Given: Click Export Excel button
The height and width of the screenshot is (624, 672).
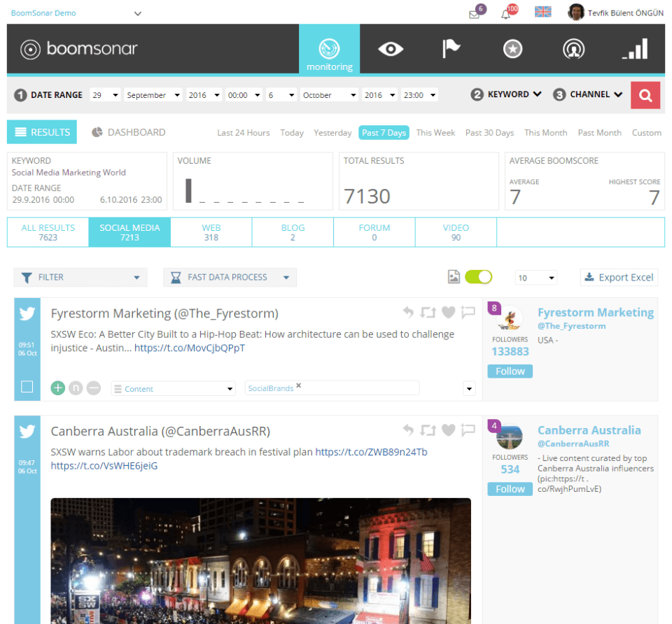Looking at the screenshot, I should pyautogui.click(x=619, y=278).
